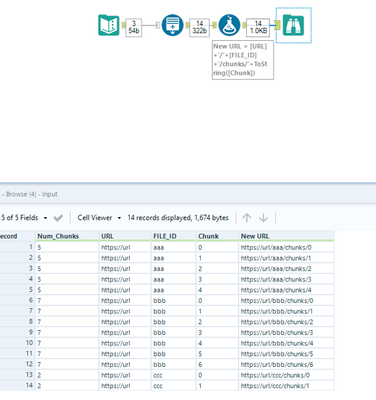
Task: Select cell https://url/bbb/chunks/3
Action: (286, 333)
